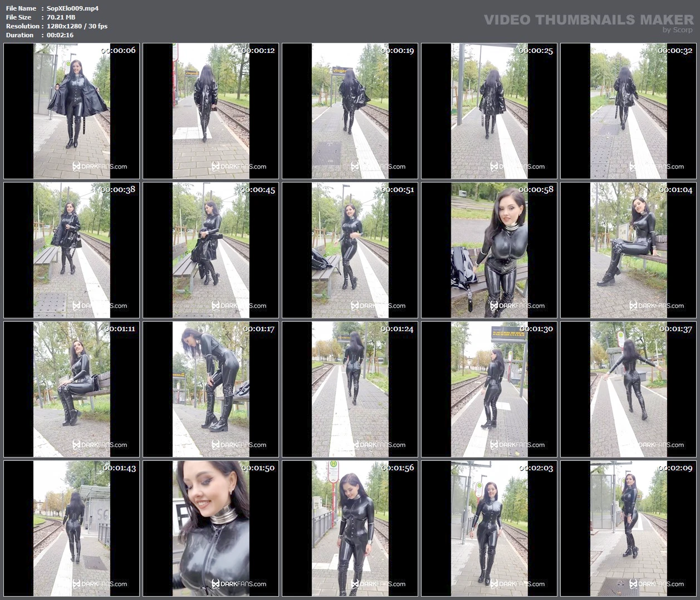Select the thumbnail at 00:00:06

pos(71,111)
